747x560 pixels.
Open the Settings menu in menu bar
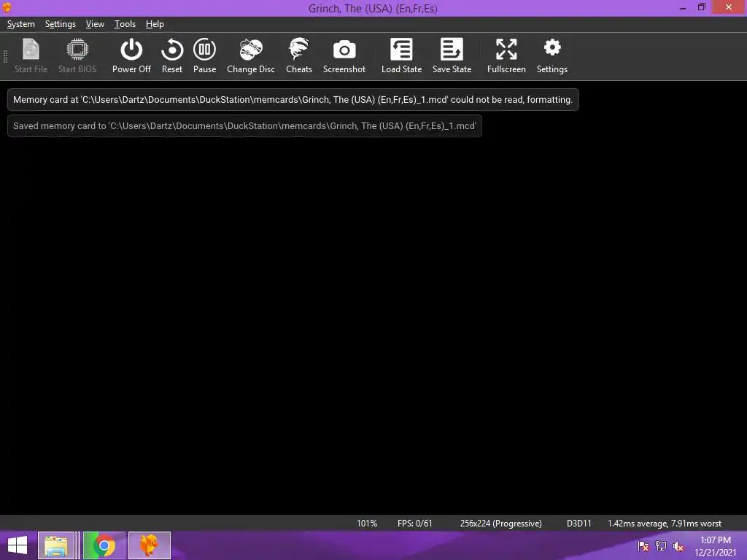61,24
